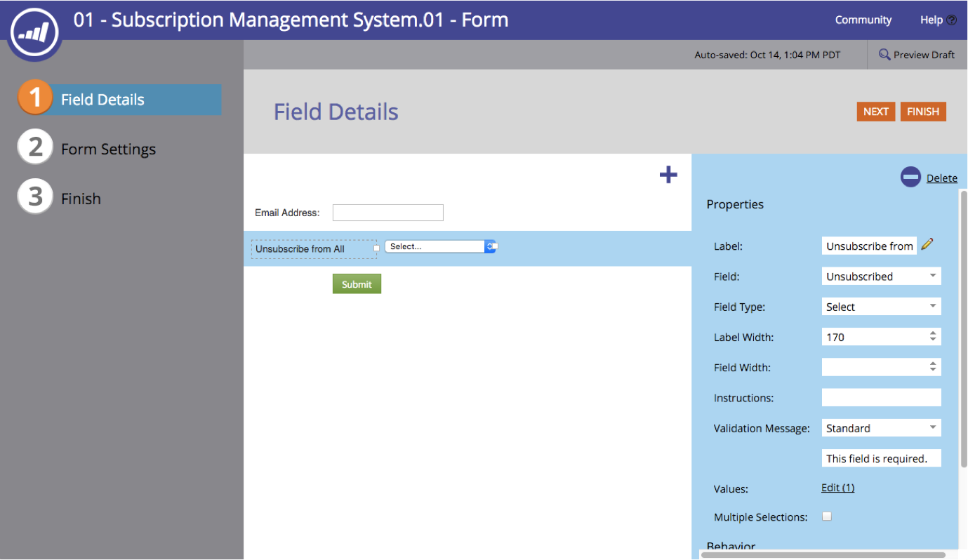Go to Form Settings step
This screenshot has height=560, width=968.
tap(108, 149)
